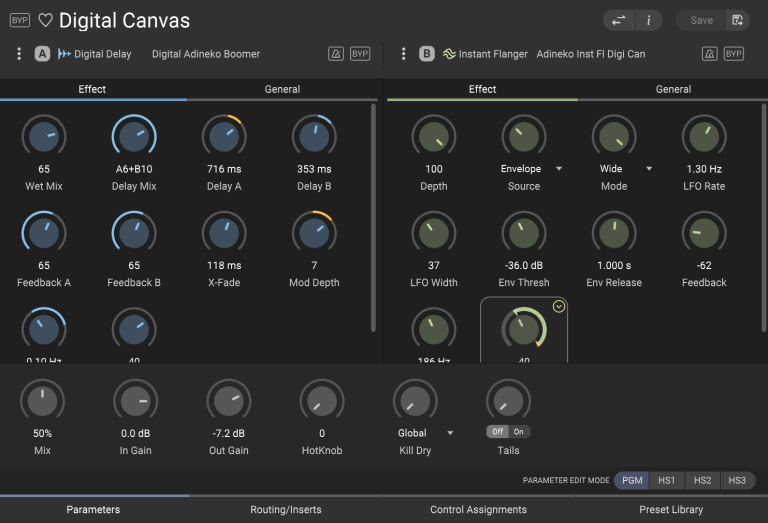Viewport: 768px width, 523px height.
Task: Click the LFO Rate knob
Action: coord(704,137)
